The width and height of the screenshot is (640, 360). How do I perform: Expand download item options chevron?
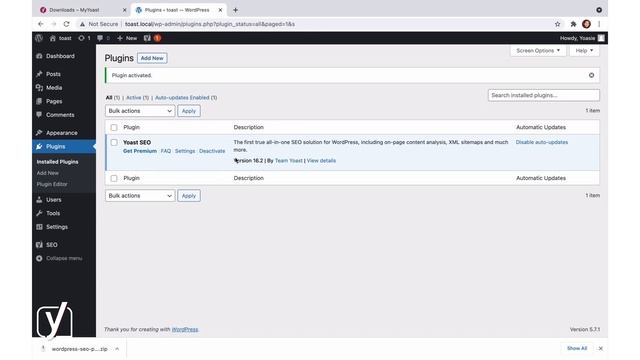(x=117, y=349)
